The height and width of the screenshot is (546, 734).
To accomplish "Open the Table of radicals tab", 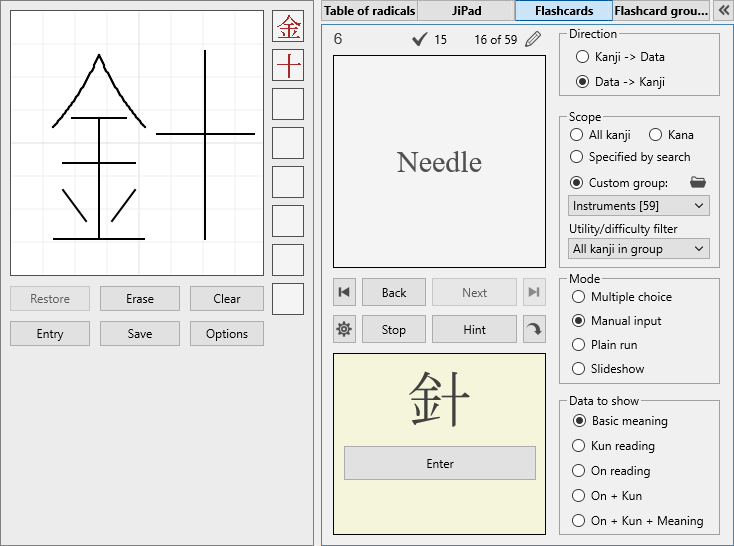I will point(369,10).
